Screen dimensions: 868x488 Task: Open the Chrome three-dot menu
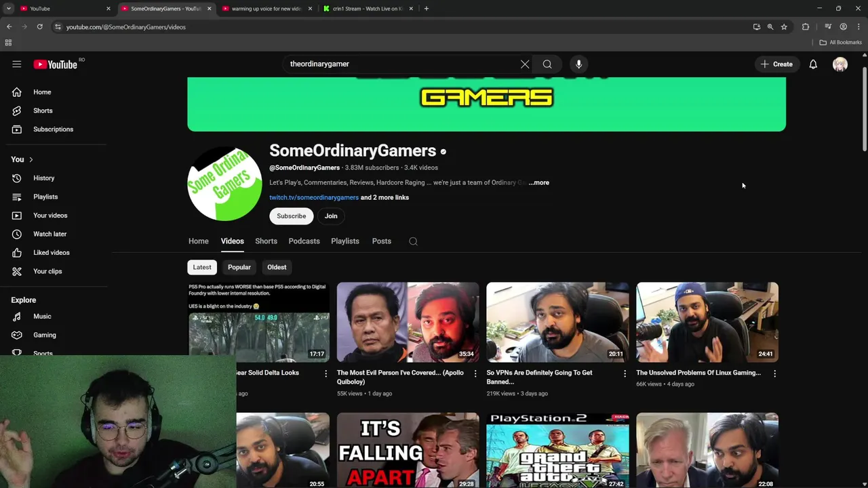[x=859, y=27]
